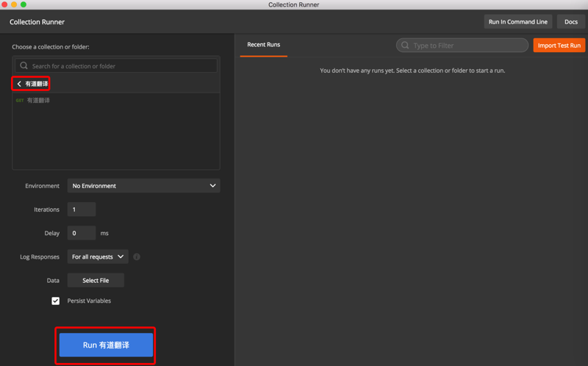The height and width of the screenshot is (366, 588).
Task: Click the green macOS maximize button
Action: point(24,4)
